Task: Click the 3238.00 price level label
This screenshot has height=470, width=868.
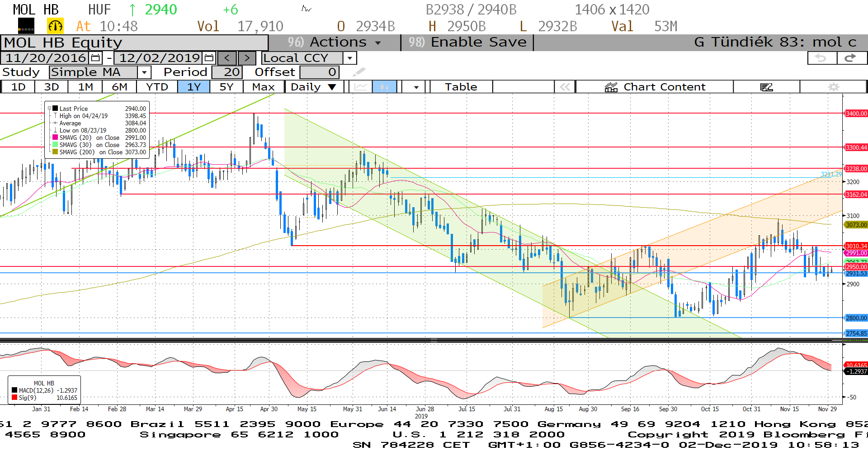Action: [x=856, y=169]
